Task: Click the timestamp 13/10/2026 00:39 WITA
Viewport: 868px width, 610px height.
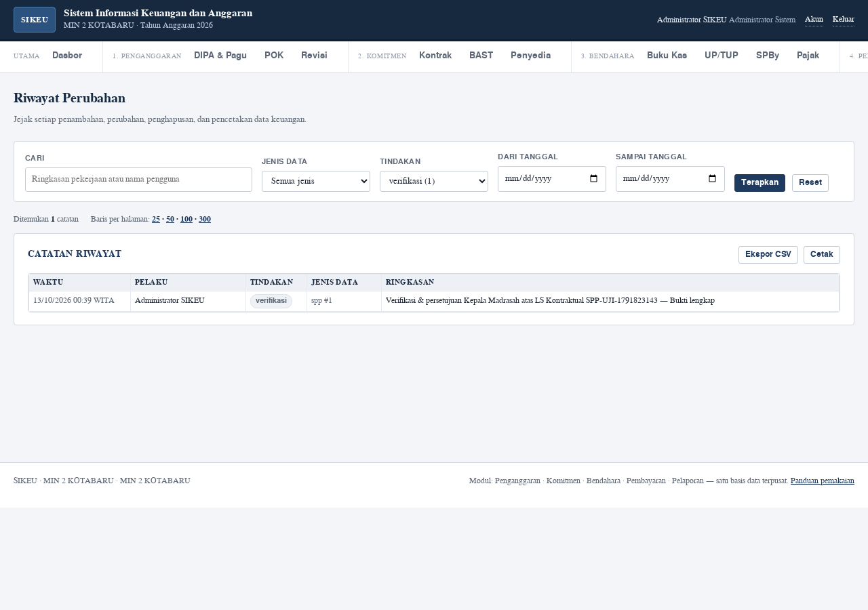Action: [74, 300]
